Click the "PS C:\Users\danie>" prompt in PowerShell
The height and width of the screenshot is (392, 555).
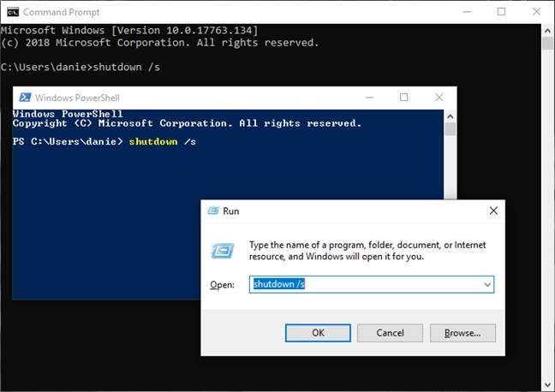pyautogui.click(x=68, y=141)
